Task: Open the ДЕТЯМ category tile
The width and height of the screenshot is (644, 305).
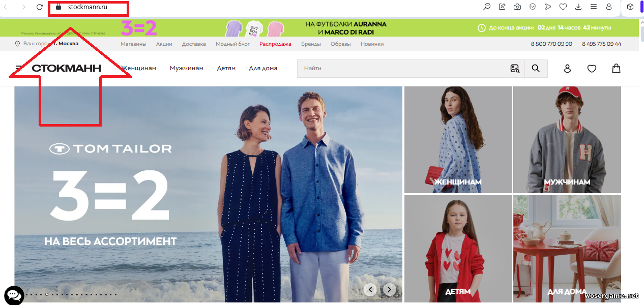Action: point(458,249)
